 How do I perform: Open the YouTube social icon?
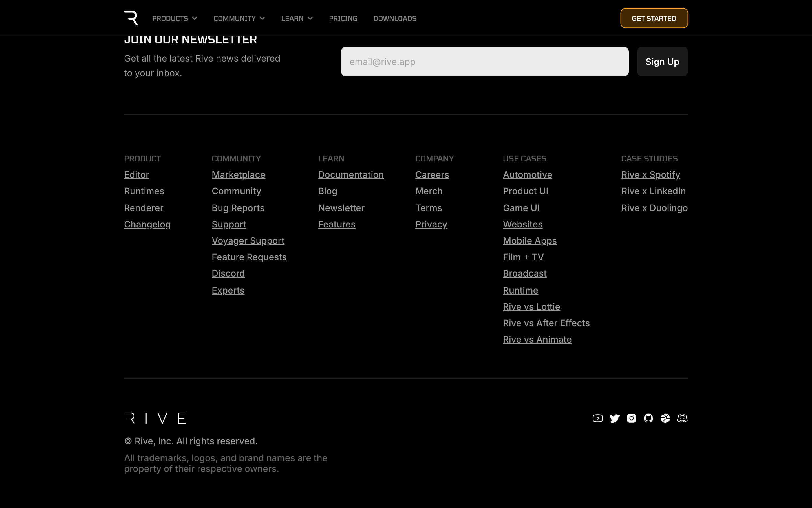point(598,418)
